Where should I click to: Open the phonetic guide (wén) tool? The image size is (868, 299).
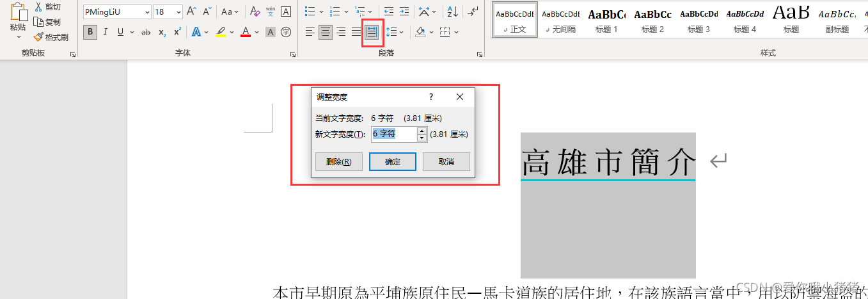(x=271, y=12)
